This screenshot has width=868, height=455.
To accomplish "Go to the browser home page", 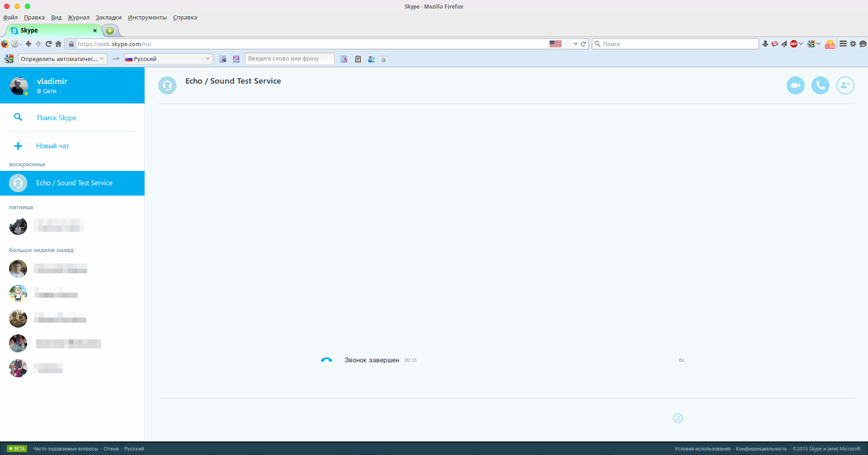I will click(x=58, y=44).
